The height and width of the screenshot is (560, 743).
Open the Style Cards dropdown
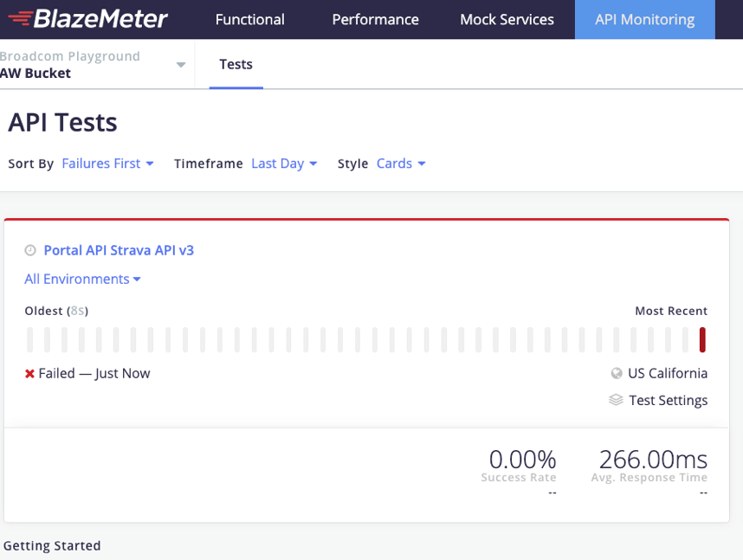pyautogui.click(x=401, y=164)
